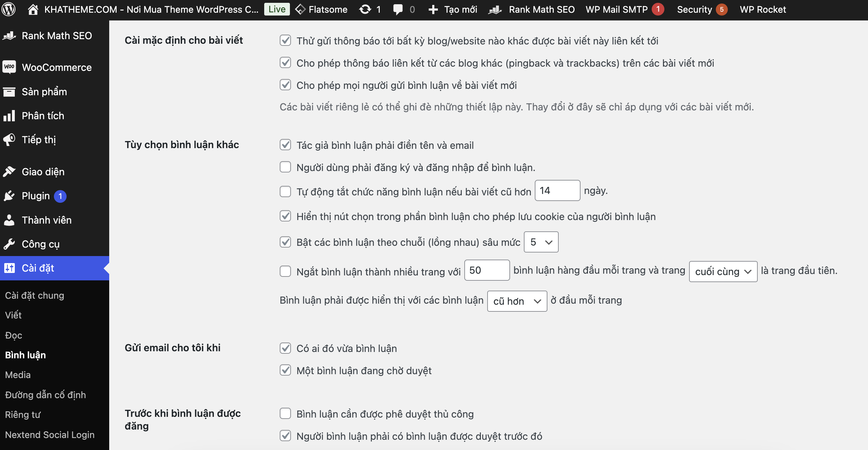The width and height of the screenshot is (868, 450).
Task: Click Tạo mới in the admin bar
Action: 461,10
